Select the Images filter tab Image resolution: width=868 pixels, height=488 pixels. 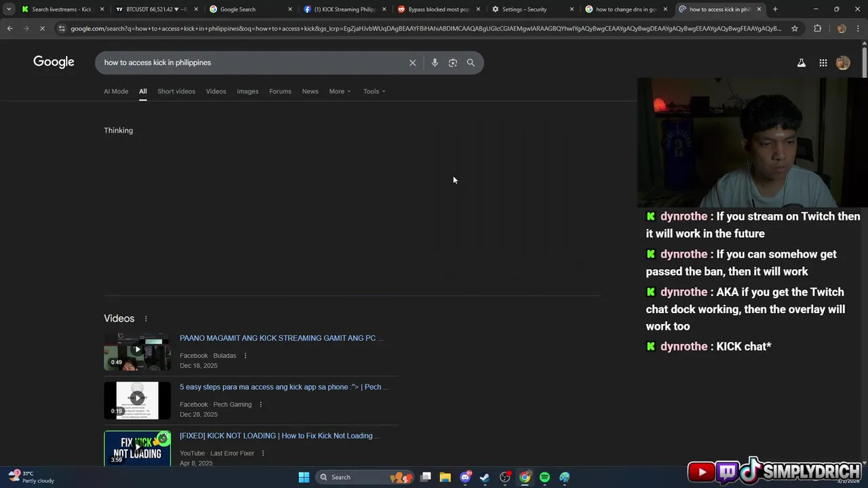coord(248,91)
